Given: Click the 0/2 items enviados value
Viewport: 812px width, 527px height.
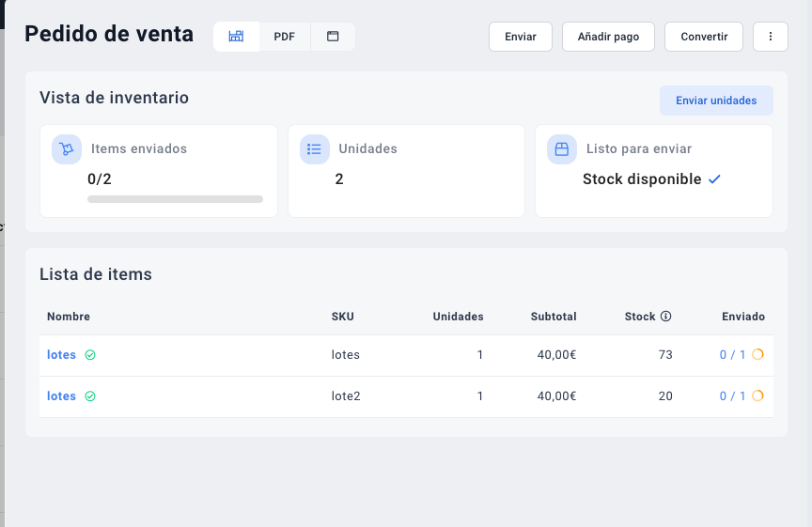Looking at the screenshot, I should pyautogui.click(x=100, y=179).
